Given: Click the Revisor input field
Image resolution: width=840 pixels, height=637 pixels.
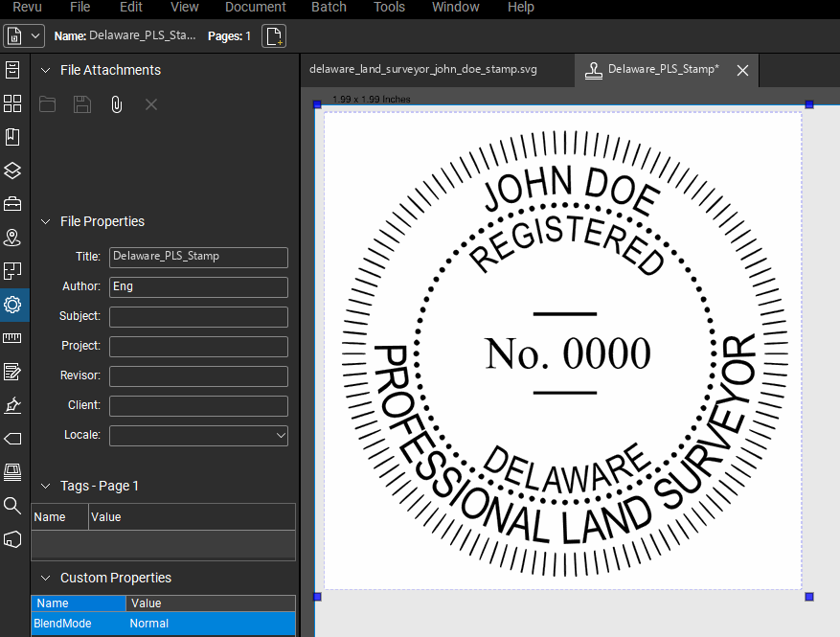Looking at the screenshot, I should click(x=199, y=376).
